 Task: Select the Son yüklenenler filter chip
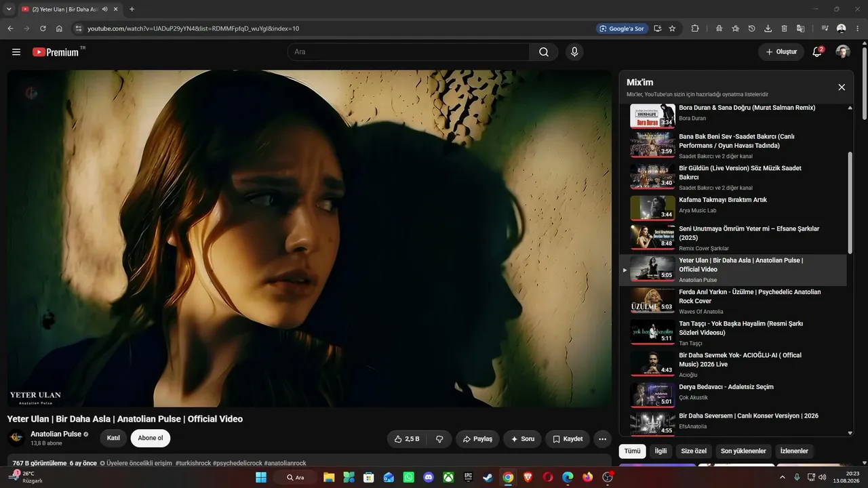point(743,451)
